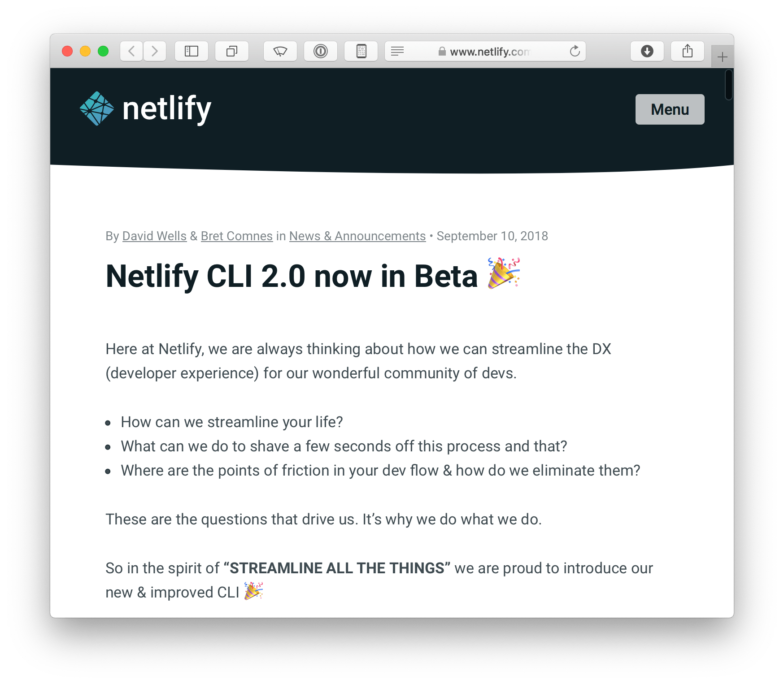The image size is (784, 684).
Task: Show the tab overview
Action: [232, 51]
